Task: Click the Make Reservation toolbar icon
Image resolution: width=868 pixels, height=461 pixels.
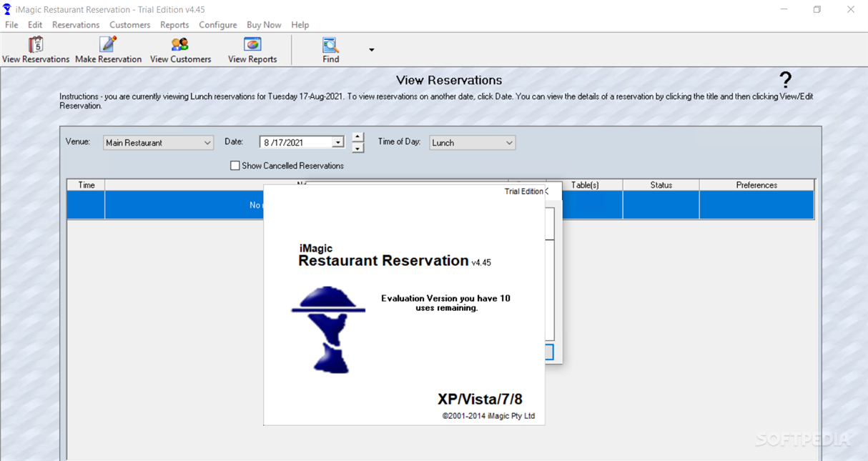Action: (108, 50)
